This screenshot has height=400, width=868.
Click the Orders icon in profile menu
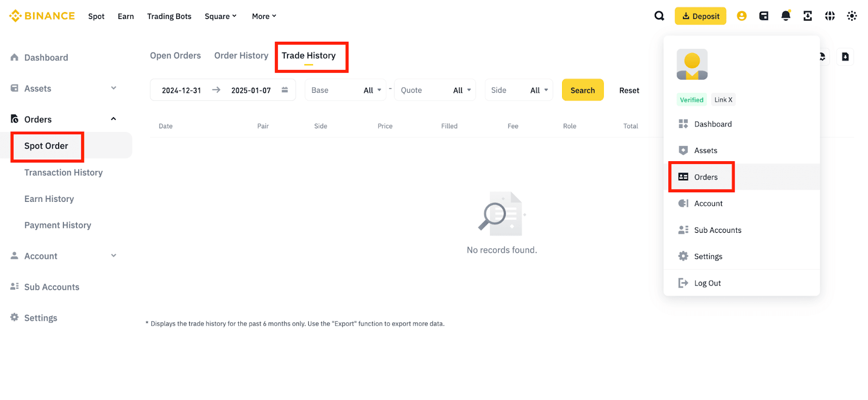(684, 177)
